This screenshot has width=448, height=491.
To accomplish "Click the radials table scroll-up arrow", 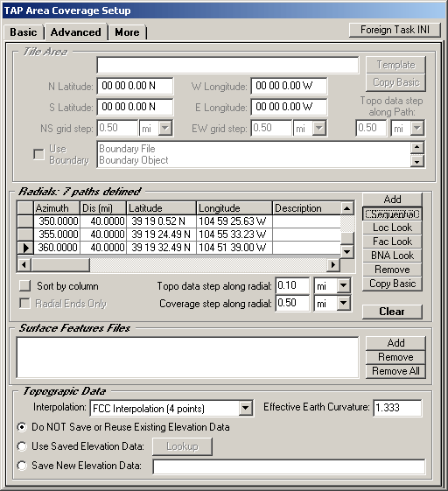I will tap(347, 208).
